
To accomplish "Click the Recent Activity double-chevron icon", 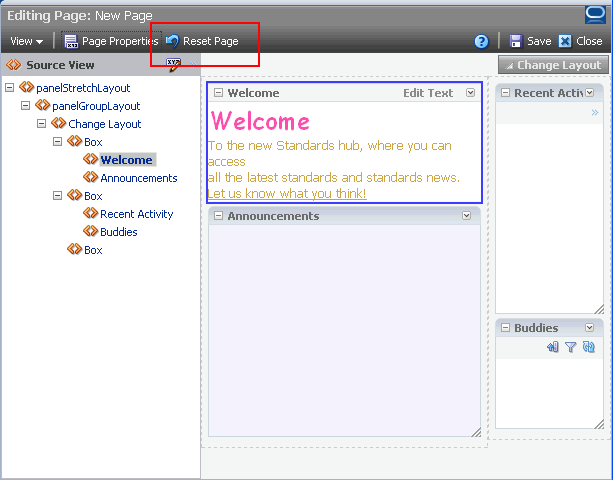I will click(595, 113).
